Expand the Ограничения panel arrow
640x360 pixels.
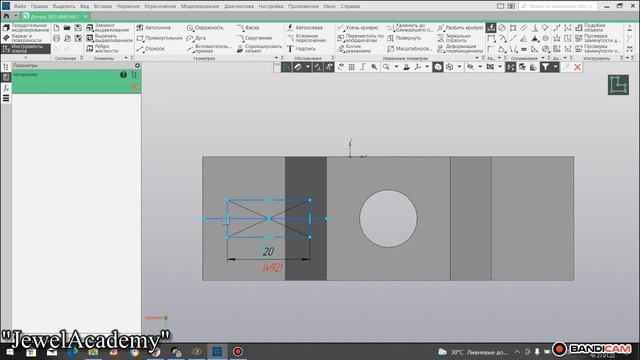coord(543,58)
